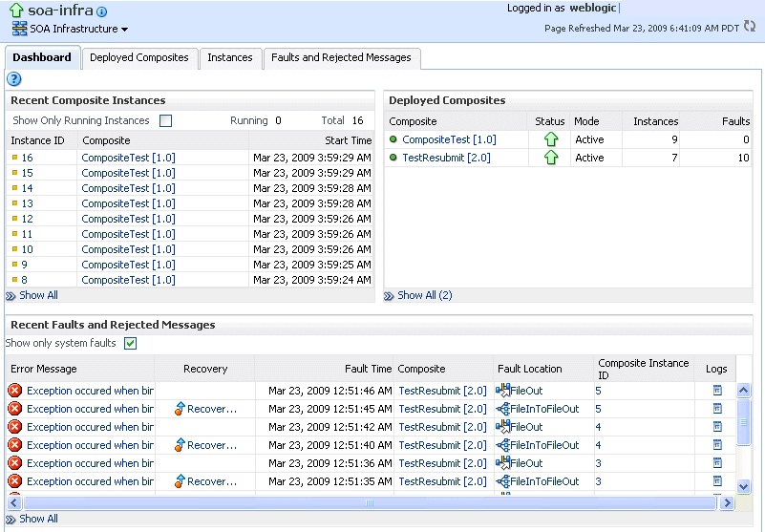The width and height of the screenshot is (765, 532).
Task: Click scroll up arrow of faults table
Action: (744, 390)
